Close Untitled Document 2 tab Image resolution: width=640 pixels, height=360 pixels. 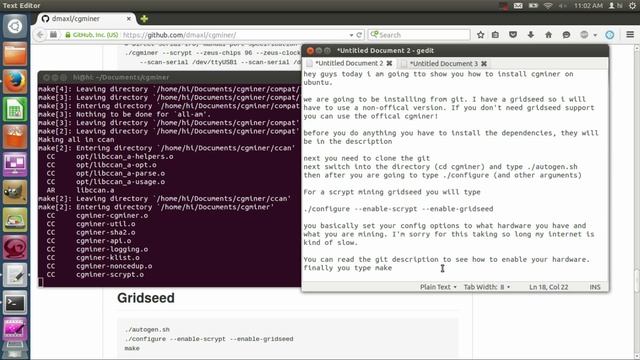(389, 63)
